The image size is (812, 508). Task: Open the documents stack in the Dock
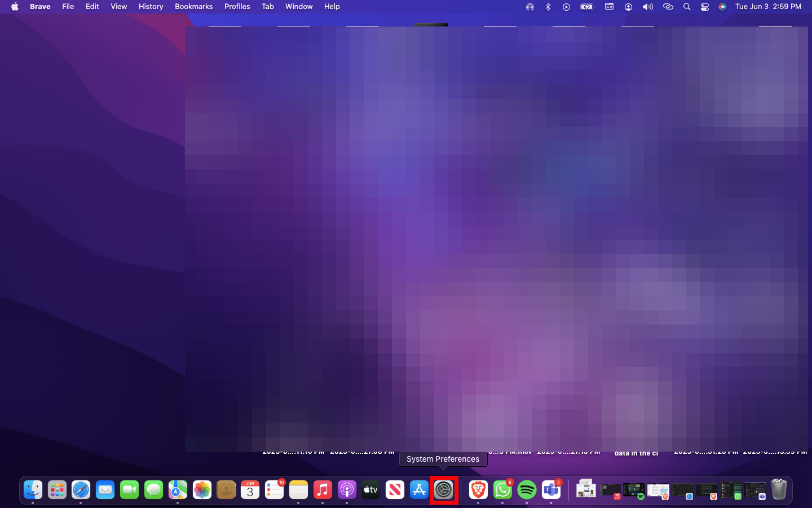pos(586,489)
